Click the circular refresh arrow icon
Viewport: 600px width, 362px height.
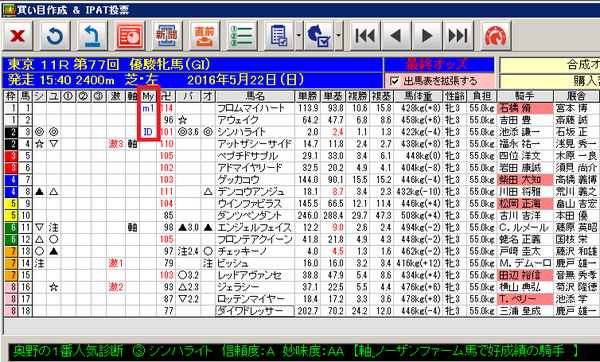point(55,36)
